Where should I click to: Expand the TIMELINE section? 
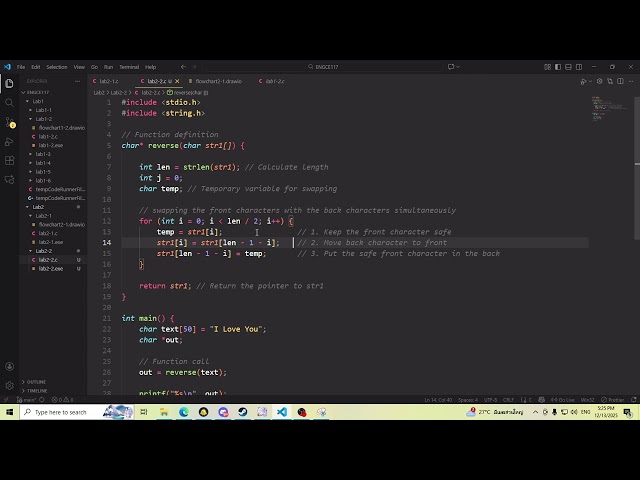click(37, 391)
